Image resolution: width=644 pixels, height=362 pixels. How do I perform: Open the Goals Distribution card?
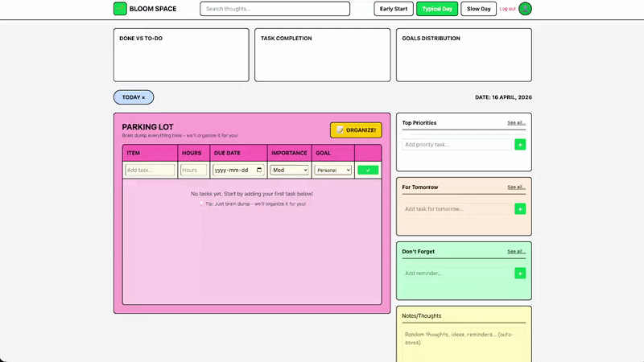click(x=464, y=55)
